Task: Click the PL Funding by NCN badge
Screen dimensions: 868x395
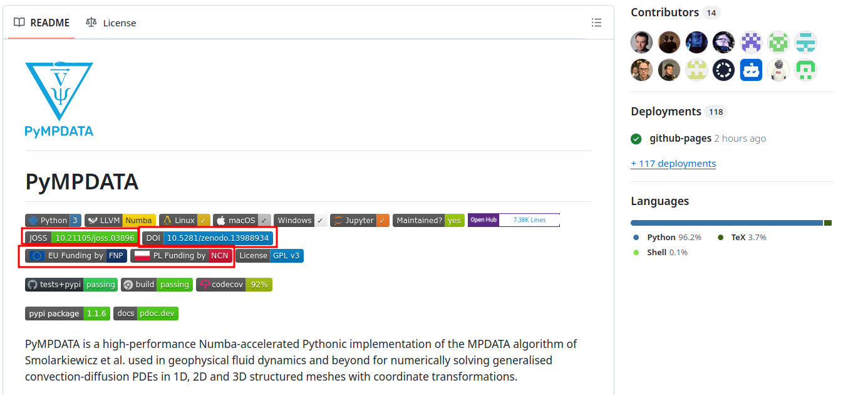Action: click(182, 256)
